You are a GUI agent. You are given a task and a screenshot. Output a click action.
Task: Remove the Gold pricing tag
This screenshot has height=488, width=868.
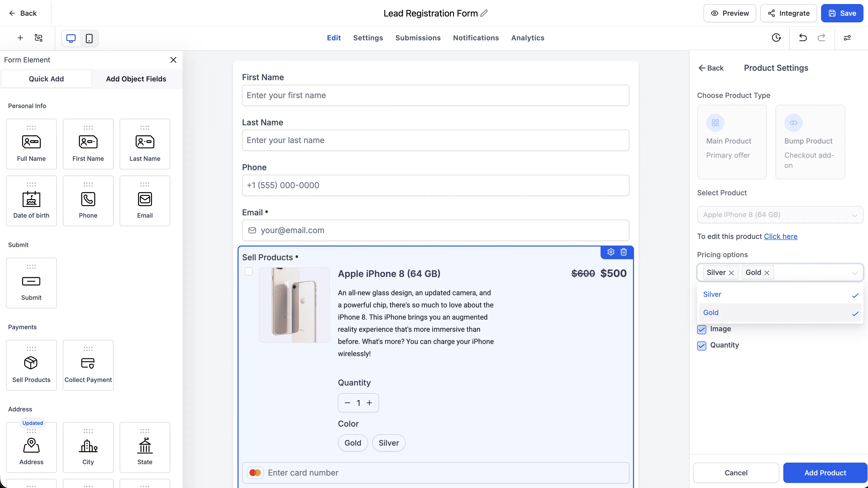tap(767, 273)
